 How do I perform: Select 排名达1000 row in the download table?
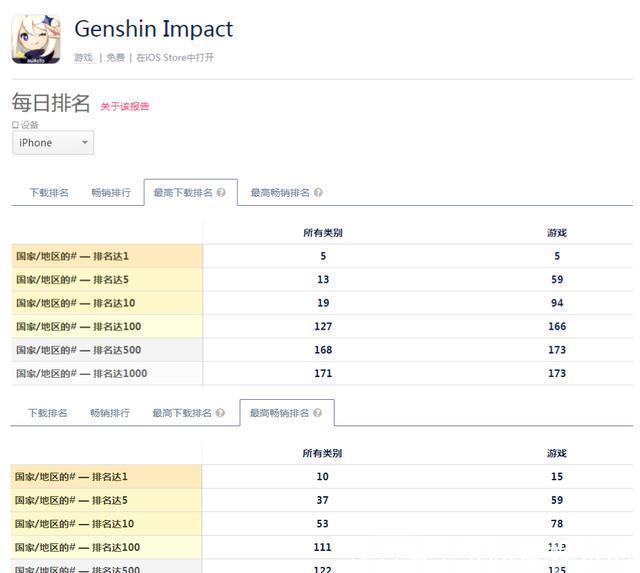click(322, 373)
